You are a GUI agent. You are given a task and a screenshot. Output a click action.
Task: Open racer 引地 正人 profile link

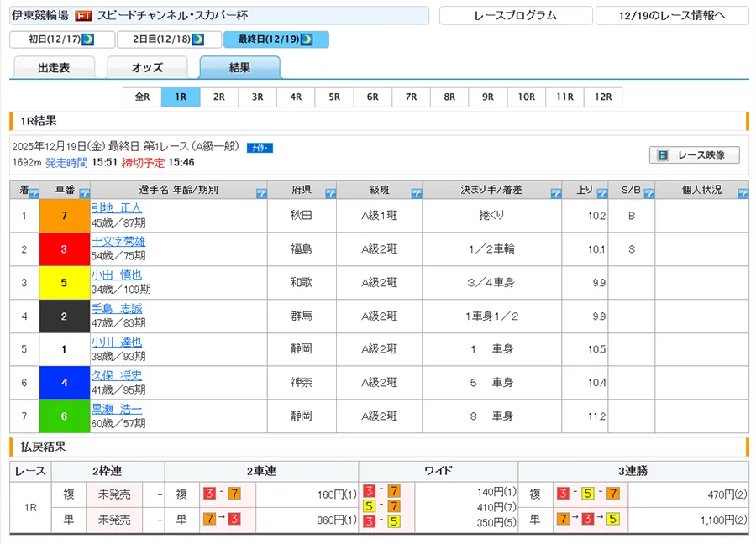[117, 208]
